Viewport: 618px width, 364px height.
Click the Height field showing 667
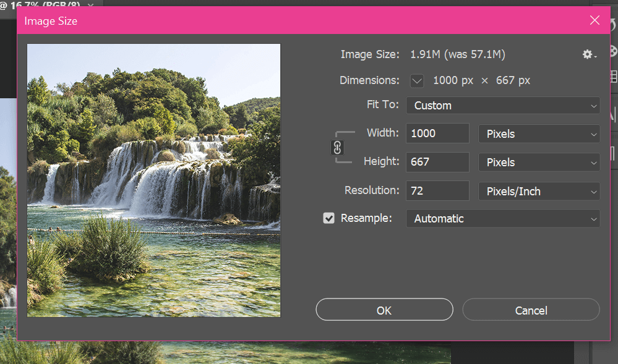click(437, 163)
